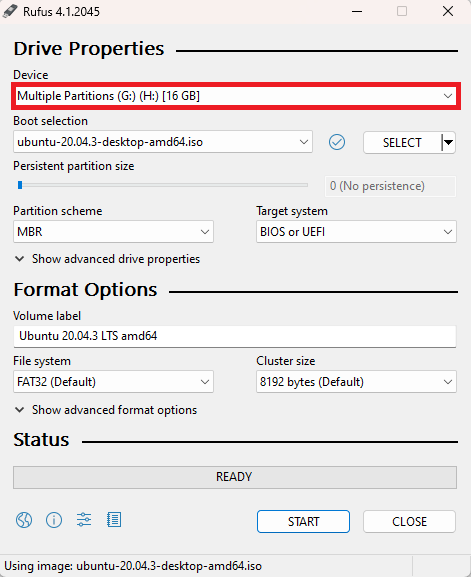The width and height of the screenshot is (471, 577).
Task: Click the Rufus USB drive title icon
Action: point(10,11)
